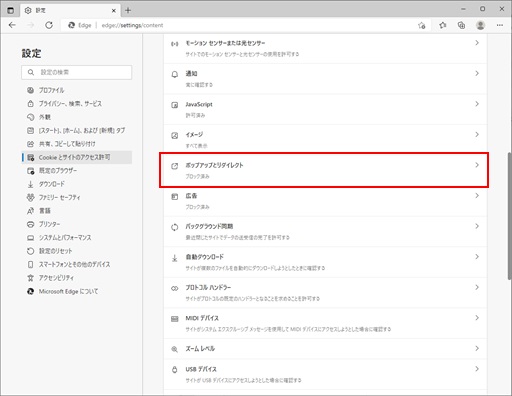The image size is (512, 396).
Task: Open the イメージ permission row
Action: point(325,140)
